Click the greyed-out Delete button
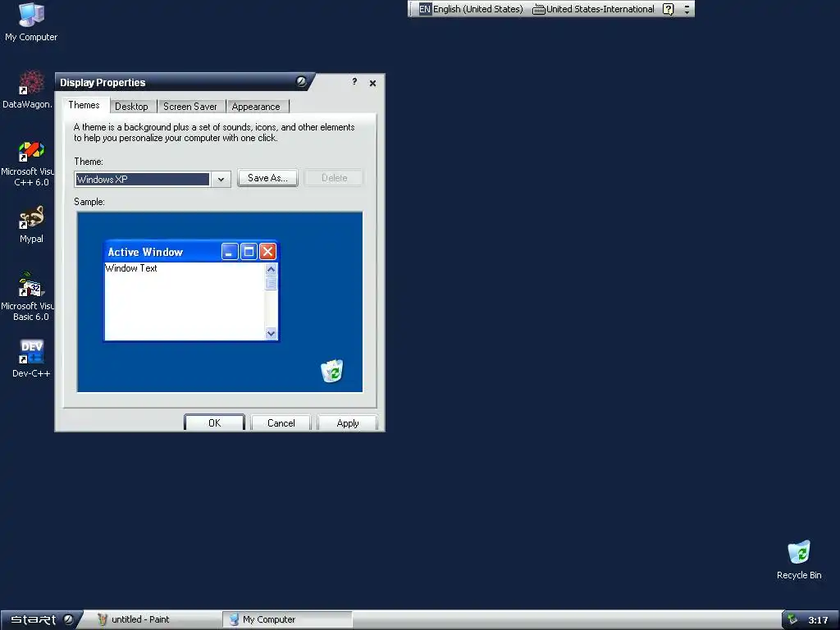The image size is (840, 630). click(x=335, y=178)
